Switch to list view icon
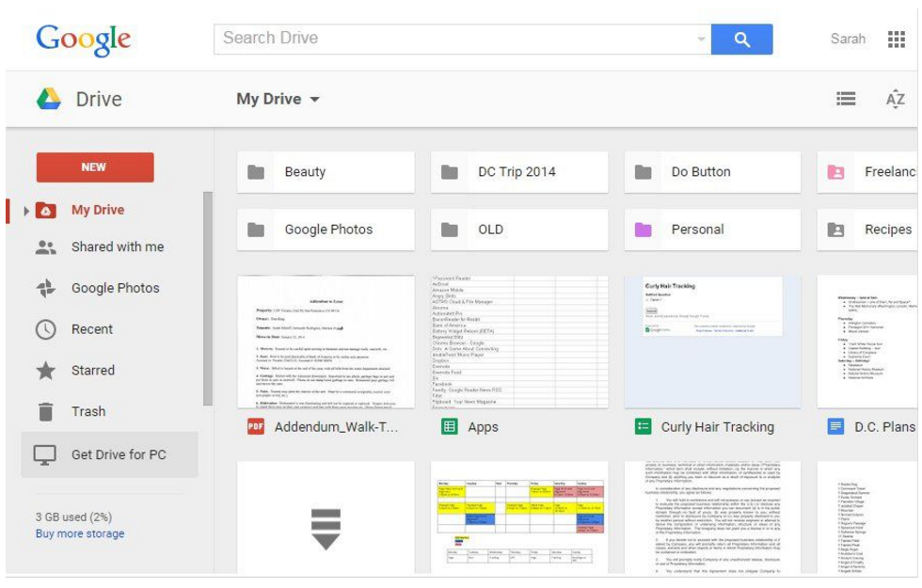Viewport: 922px width, 588px height. [846, 99]
